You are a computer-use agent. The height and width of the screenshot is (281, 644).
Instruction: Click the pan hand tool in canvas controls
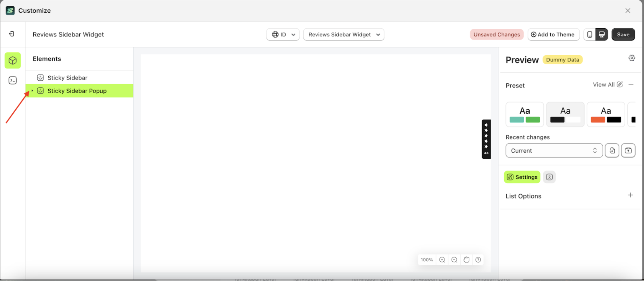tap(466, 260)
